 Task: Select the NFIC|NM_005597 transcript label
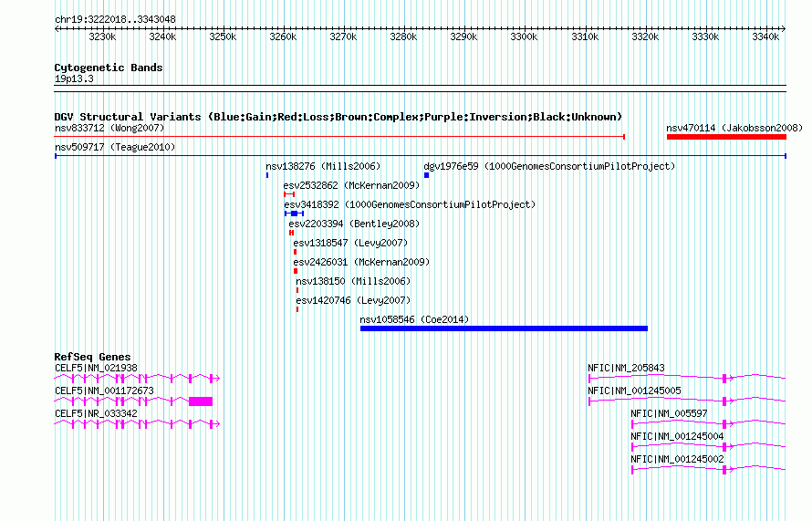tap(669, 413)
